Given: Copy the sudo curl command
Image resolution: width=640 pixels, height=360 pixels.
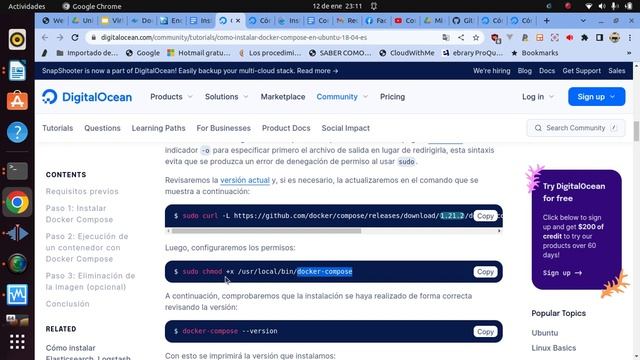Looking at the screenshot, I should (x=485, y=216).
